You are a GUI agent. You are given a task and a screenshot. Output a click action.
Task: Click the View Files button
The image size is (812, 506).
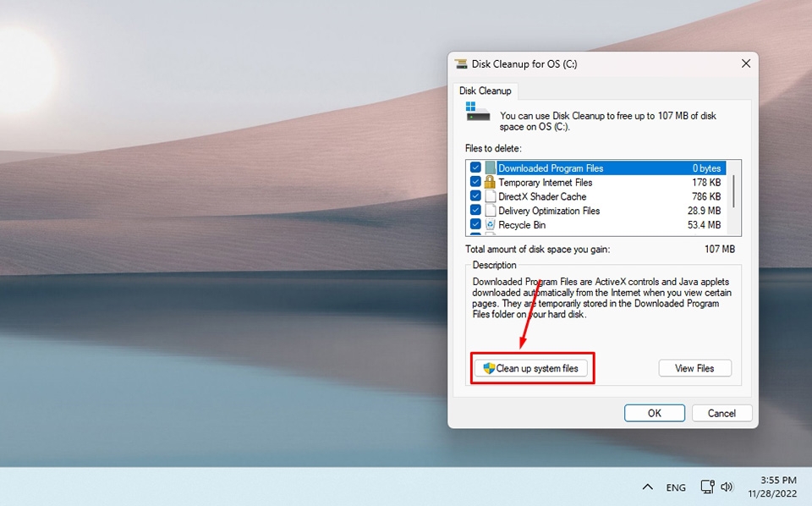(x=694, y=368)
